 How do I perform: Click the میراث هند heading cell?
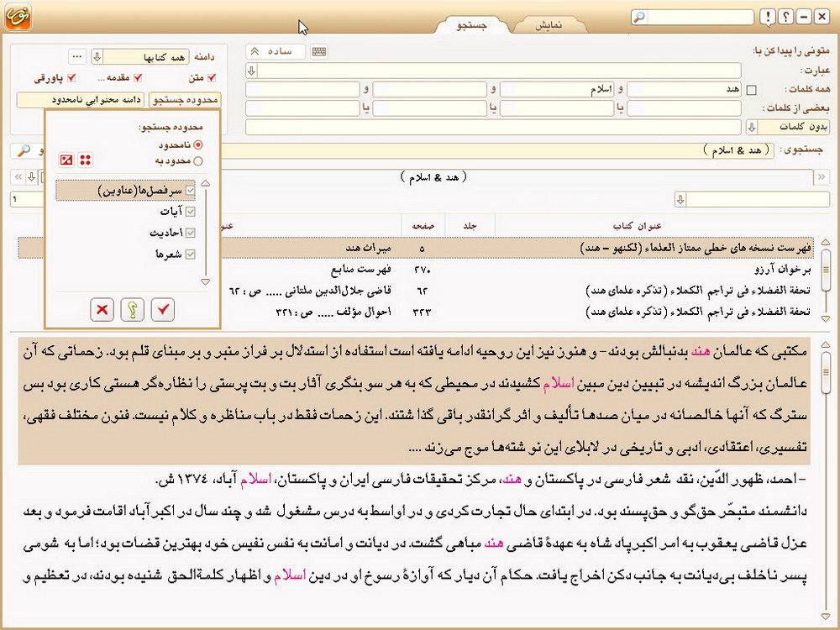[x=369, y=248]
